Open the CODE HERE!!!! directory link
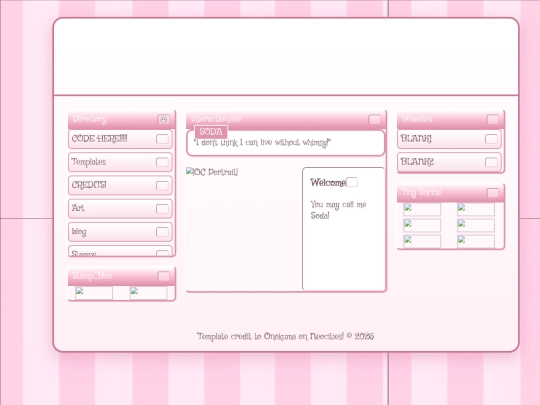 120,139
